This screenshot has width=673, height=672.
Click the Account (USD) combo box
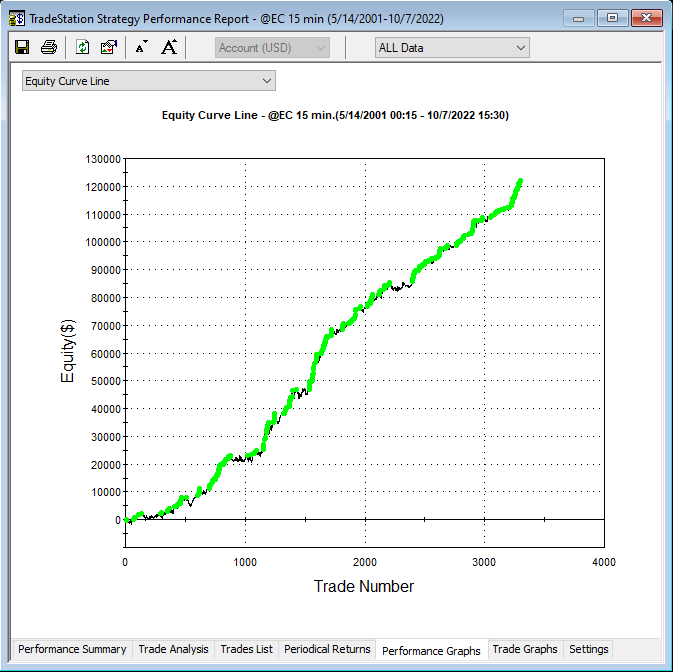coord(273,48)
